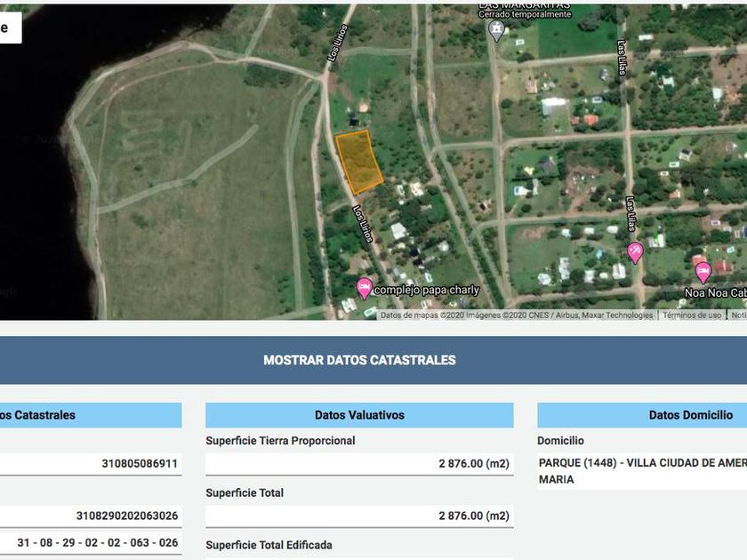Click the MOSTRAR DATOS CATASTRALES bar
This screenshot has height=560, width=747.
pos(359,360)
